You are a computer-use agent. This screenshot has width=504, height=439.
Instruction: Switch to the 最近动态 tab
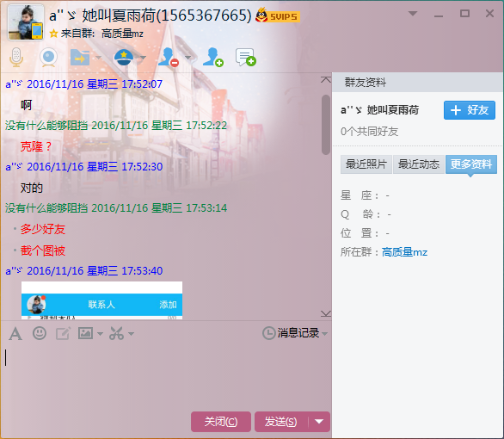click(x=419, y=164)
